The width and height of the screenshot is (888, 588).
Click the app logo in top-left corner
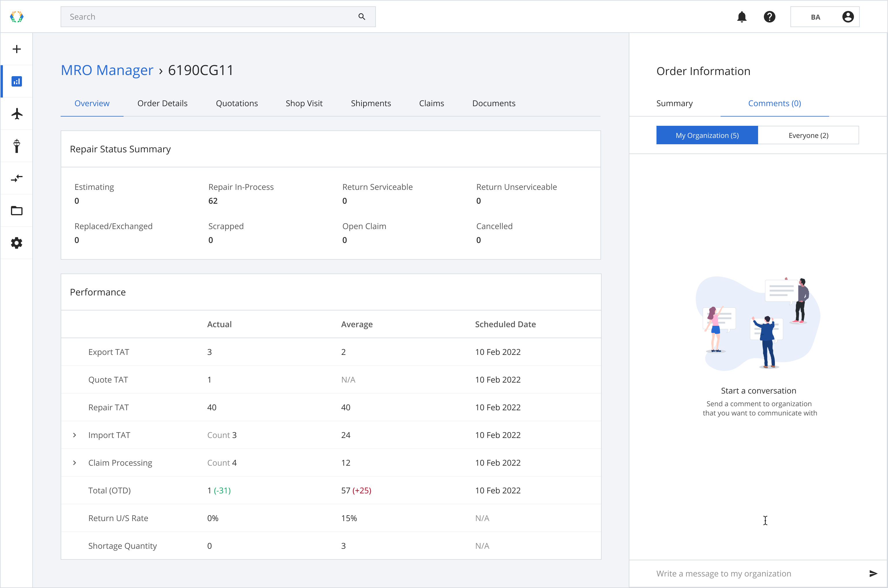pyautogui.click(x=16, y=16)
